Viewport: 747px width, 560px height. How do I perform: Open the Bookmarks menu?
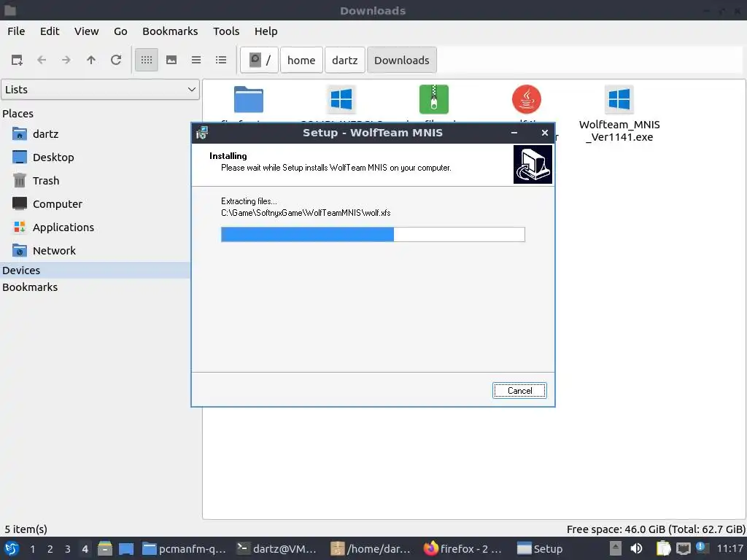[170, 31]
